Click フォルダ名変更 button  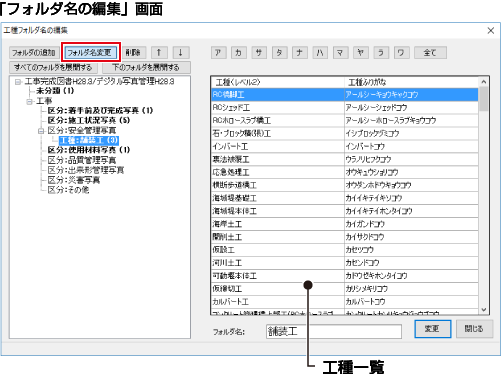point(90,52)
